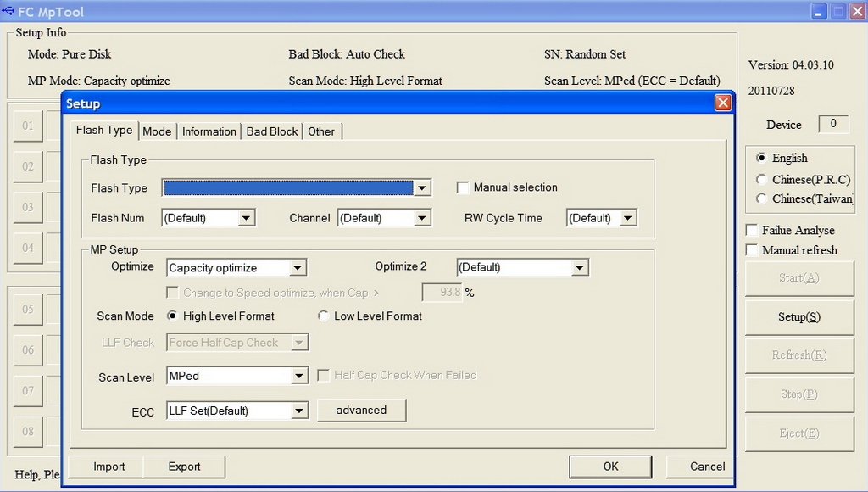868x492 pixels.
Task: Close the Setup dialog with the X
Action: coord(722,103)
